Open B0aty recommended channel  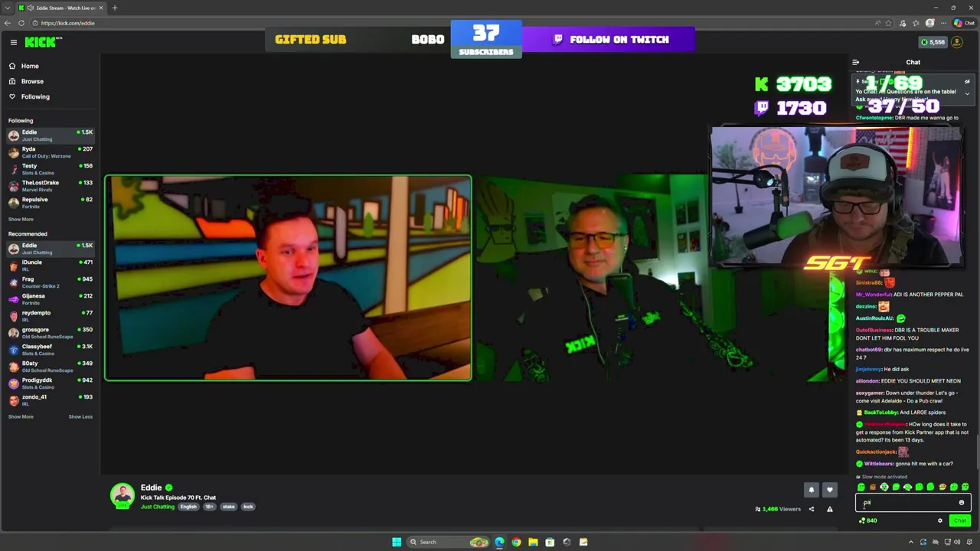pos(50,367)
